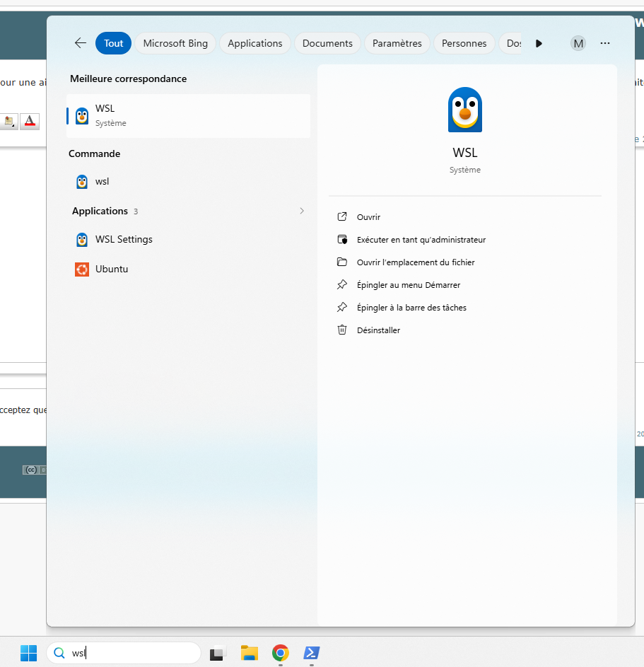Click the WSL Settings penguin icon
Image resolution: width=644 pixels, height=667 pixels.
point(82,240)
